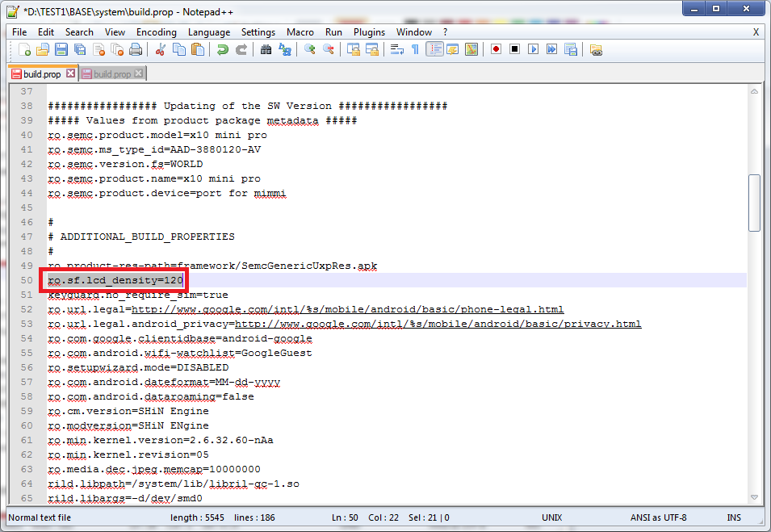The height and width of the screenshot is (532, 771).
Task: Open the Encoding menu
Action: [157, 32]
